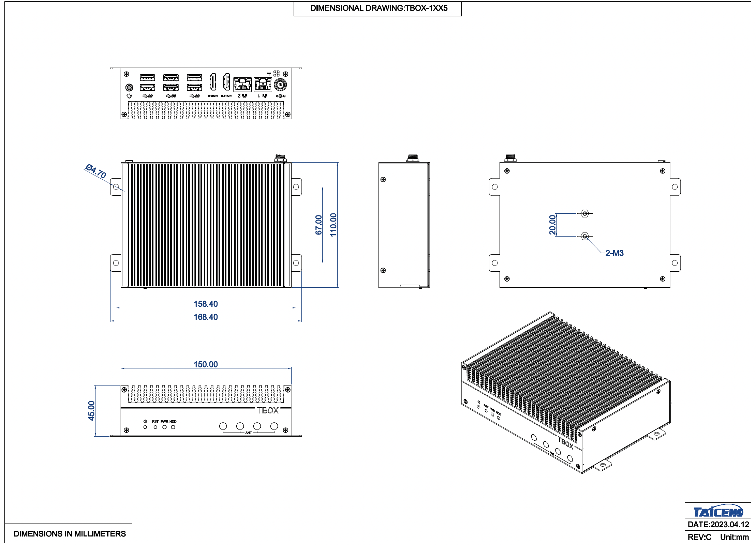The height and width of the screenshot is (545, 756).
Task: Click the RST label on front panel
Action: point(155,421)
